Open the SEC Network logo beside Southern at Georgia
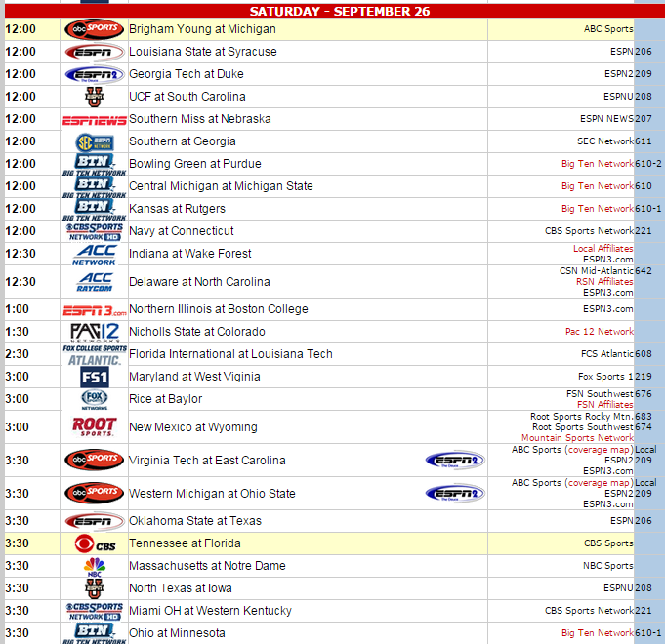This screenshot has height=644, width=665. tap(94, 141)
